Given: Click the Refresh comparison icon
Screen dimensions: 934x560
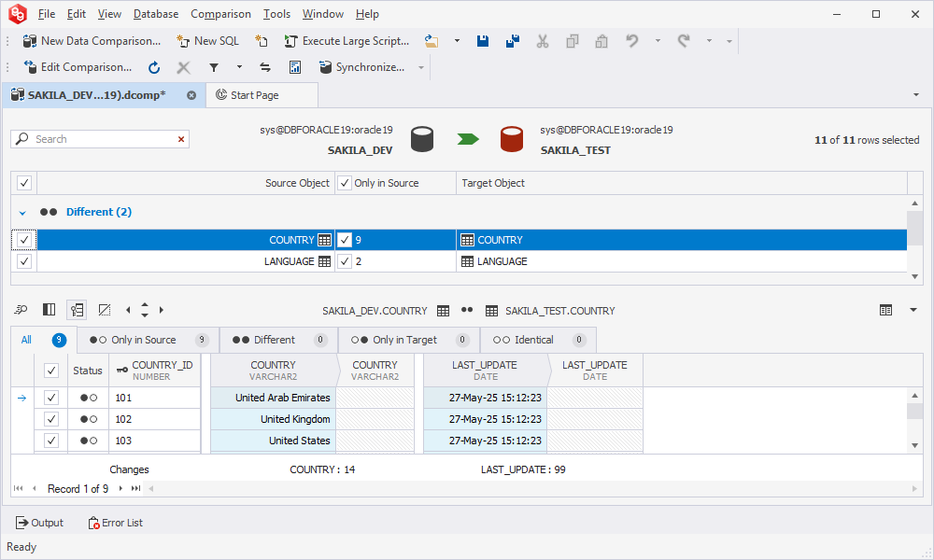Looking at the screenshot, I should (154, 67).
